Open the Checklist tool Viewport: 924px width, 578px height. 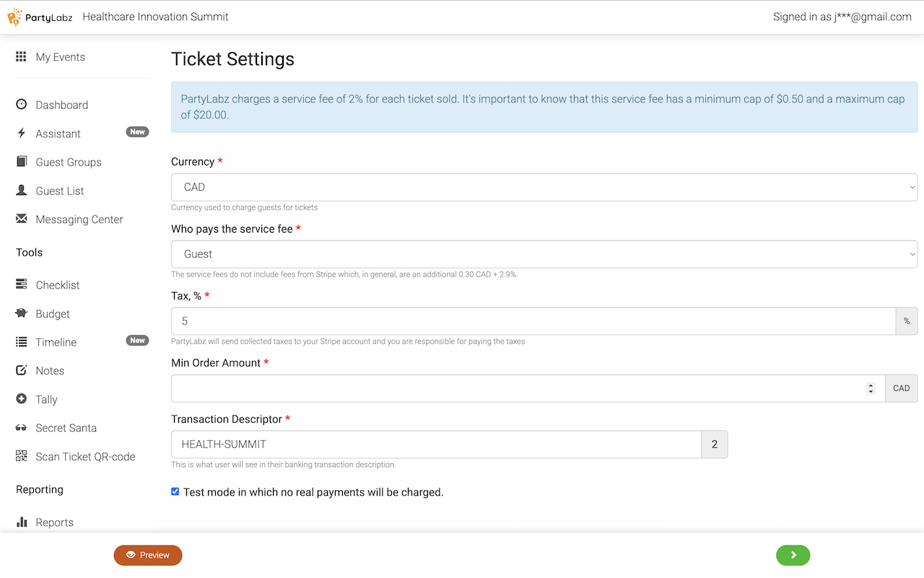click(57, 285)
